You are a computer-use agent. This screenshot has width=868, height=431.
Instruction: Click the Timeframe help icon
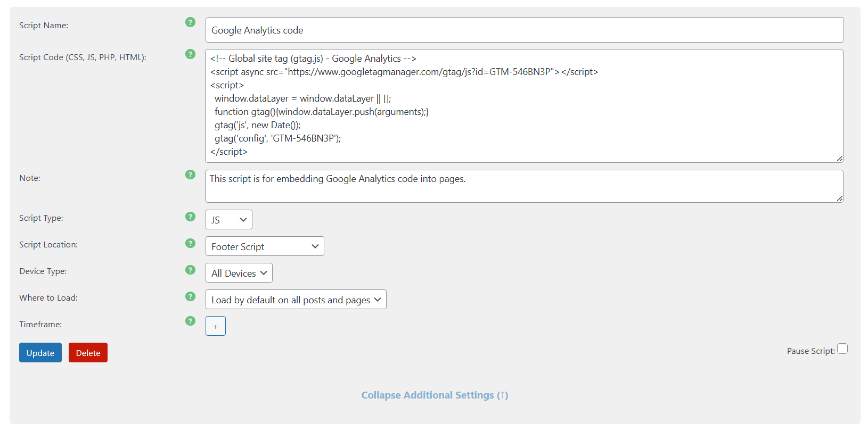pyautogui.click(x=190, y=321)
